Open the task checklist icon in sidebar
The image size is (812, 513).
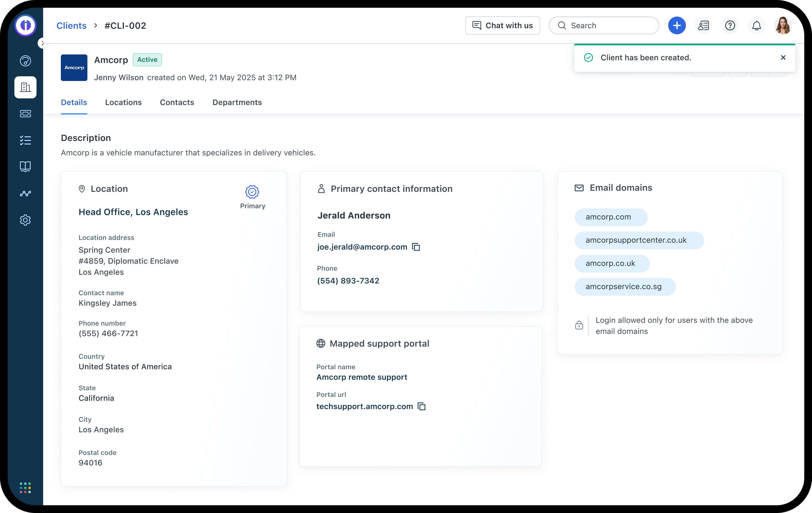25,140
